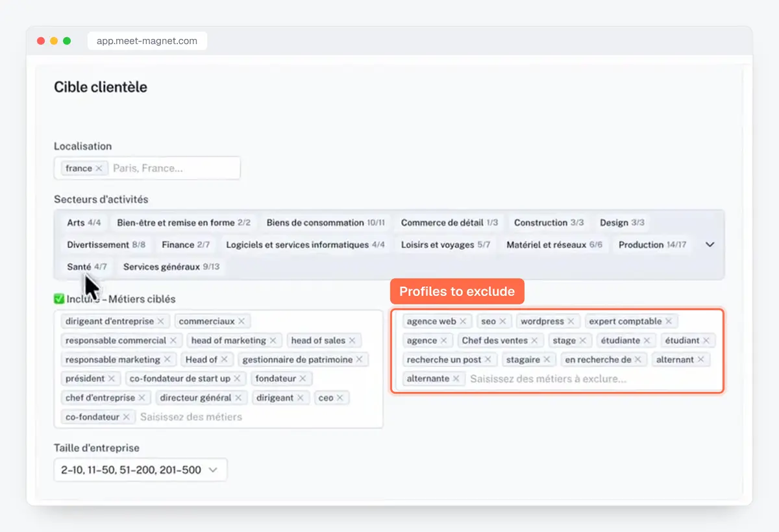The image size is (779, 532).
Task: Delete the excluded 'alternant' tag via its x
Action: click(700, 359)
